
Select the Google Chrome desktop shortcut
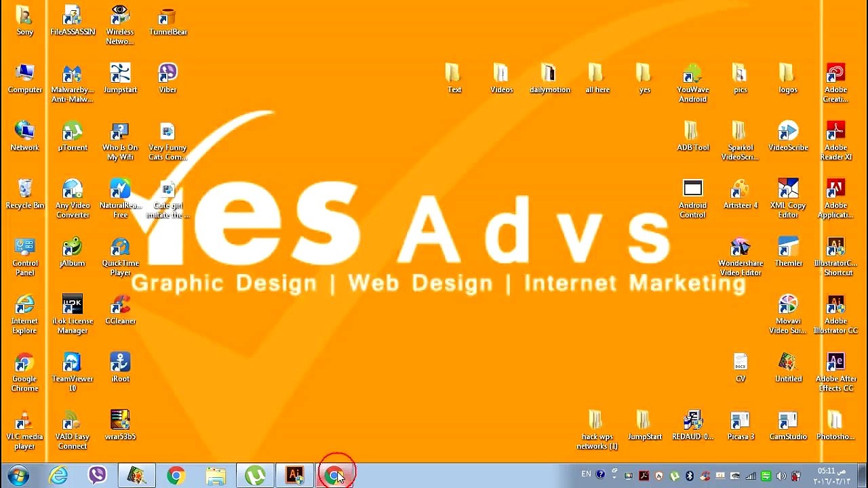coord(24,373)
